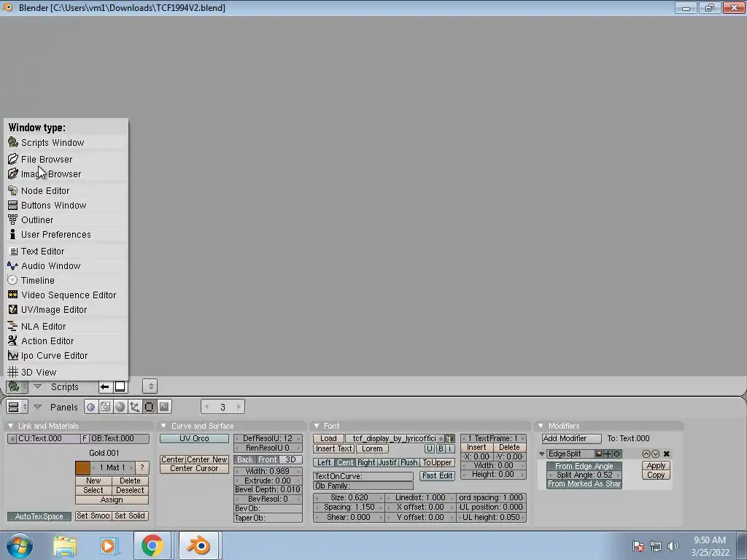Select Outliner in window type menu

coord(66,220)
